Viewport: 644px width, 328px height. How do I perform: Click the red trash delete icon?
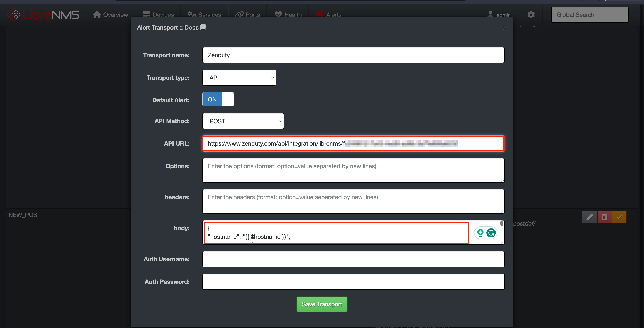tap(605, 217)
